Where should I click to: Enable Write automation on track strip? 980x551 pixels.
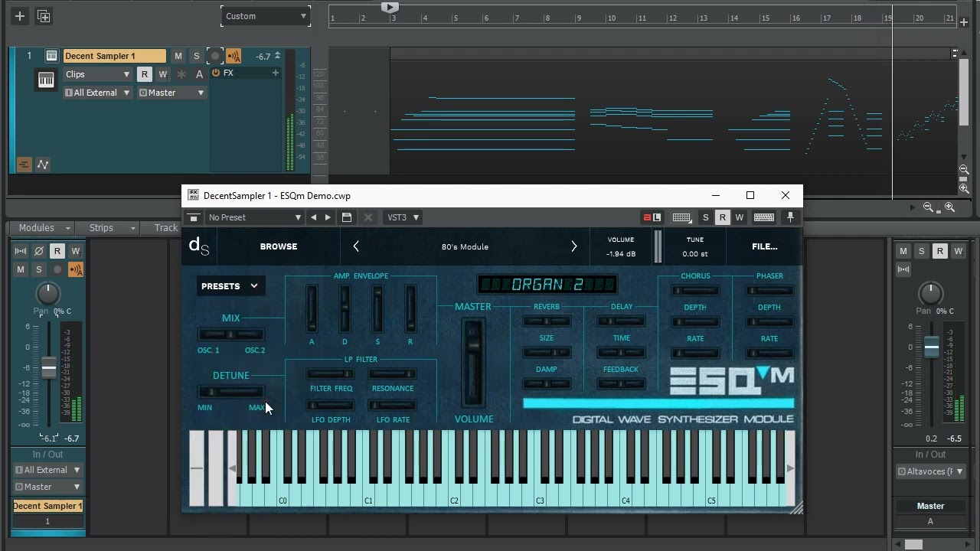point(162,74)
